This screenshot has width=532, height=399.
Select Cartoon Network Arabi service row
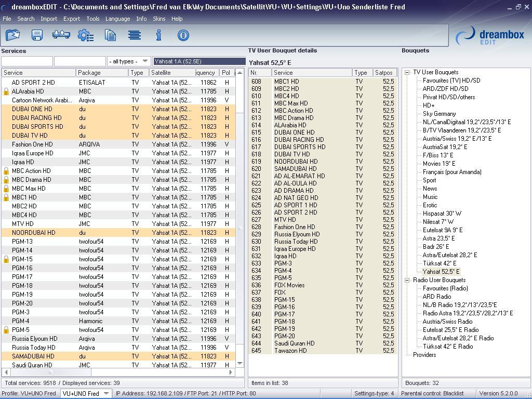(x=118, y=100)
